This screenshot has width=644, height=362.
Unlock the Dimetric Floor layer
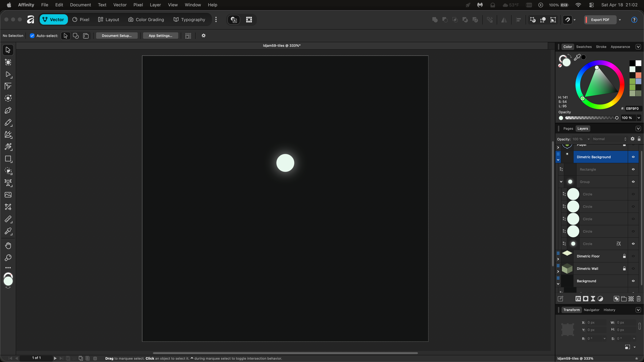click(x=624, y=256)
